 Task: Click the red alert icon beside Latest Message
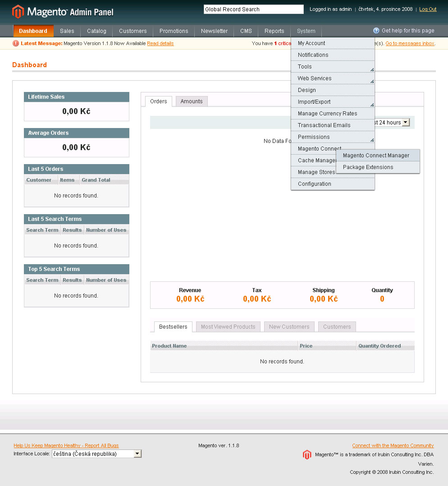(x=15, y=43)
